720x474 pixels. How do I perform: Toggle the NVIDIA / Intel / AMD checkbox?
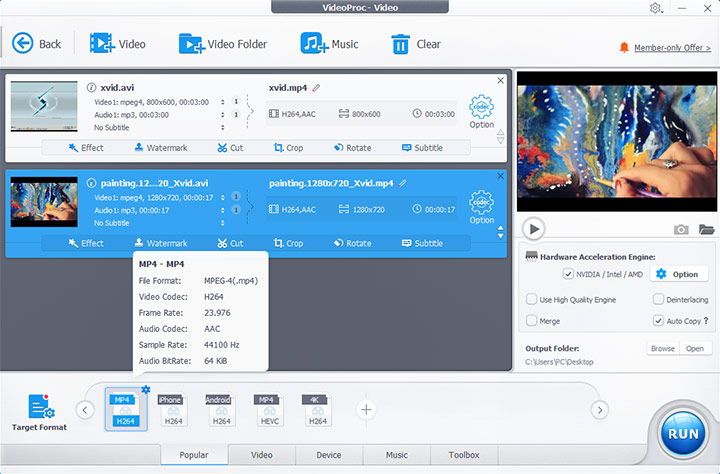click(568, 274)
